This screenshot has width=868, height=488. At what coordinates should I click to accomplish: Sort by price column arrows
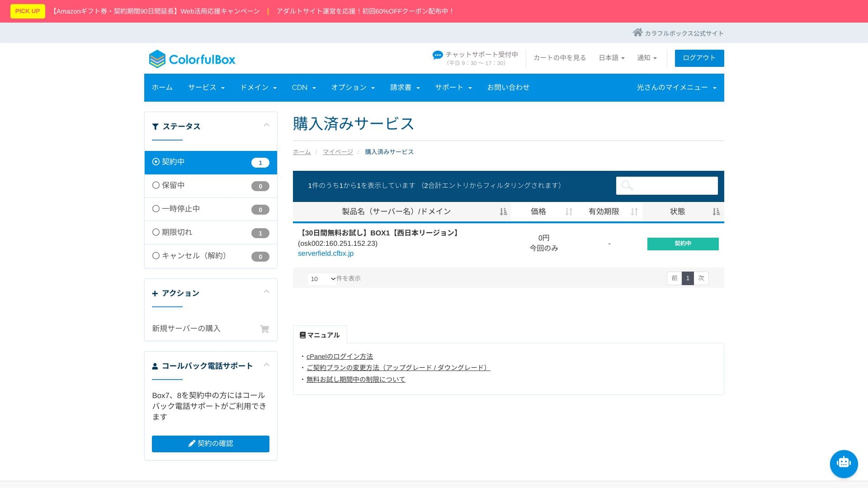[569, 211]
